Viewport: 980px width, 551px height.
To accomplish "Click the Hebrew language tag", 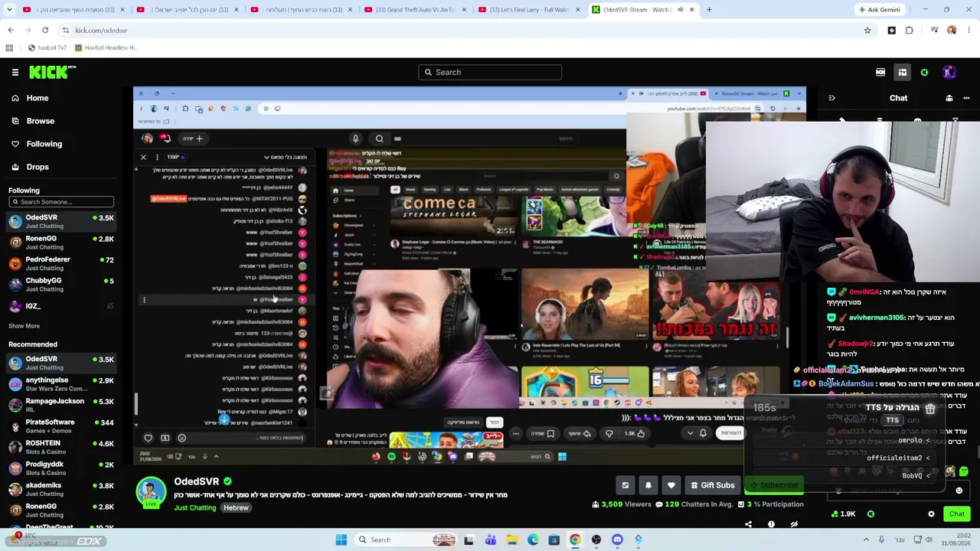I will click(x=236, y=507).
